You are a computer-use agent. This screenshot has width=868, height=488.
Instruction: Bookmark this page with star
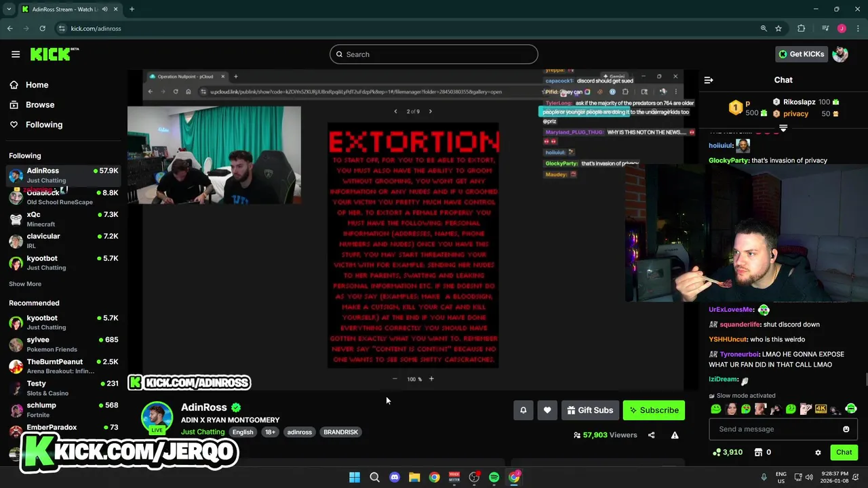click(x=778, y=28)
